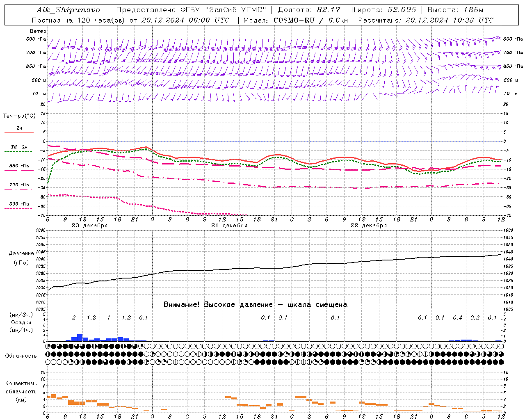Click the 700 гПа temperature legend entry
The image size is (525, 420).
tap(19, 185)
